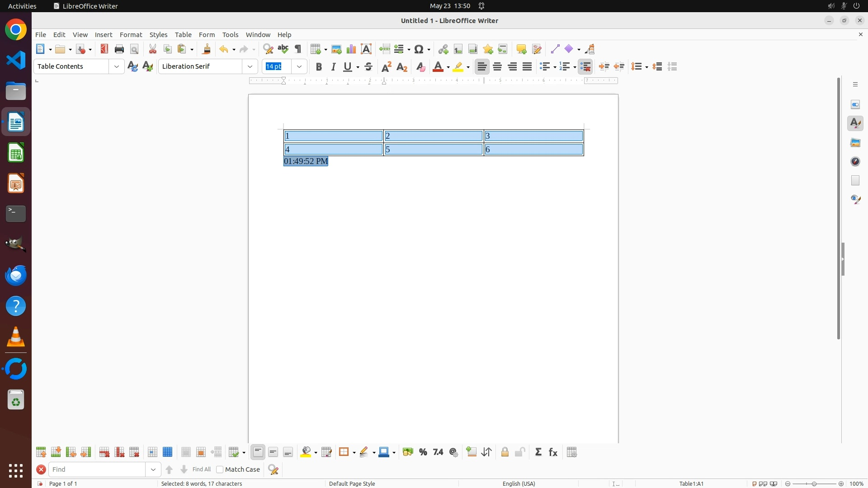The width and height of the screenshot is (868, 488).
Task: Expand the font size dropdown
Action: [299, 67]
